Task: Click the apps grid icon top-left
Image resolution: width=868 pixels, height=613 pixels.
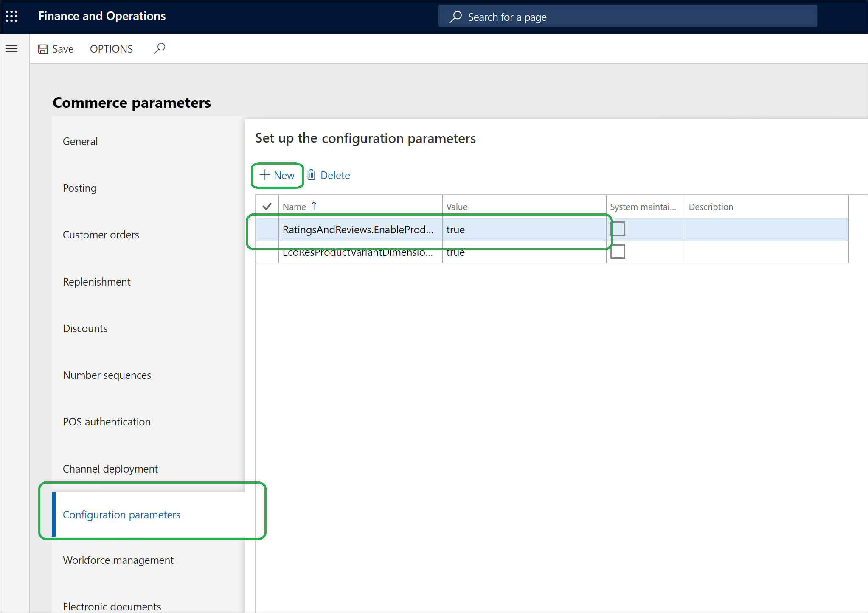Action: (x=12, y=16)
